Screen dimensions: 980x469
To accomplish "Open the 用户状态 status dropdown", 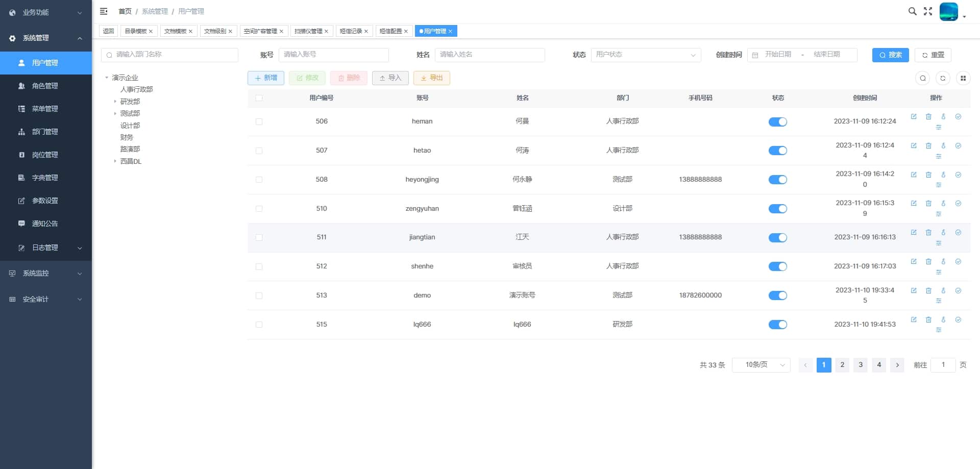I will click(x=646, y=55).
